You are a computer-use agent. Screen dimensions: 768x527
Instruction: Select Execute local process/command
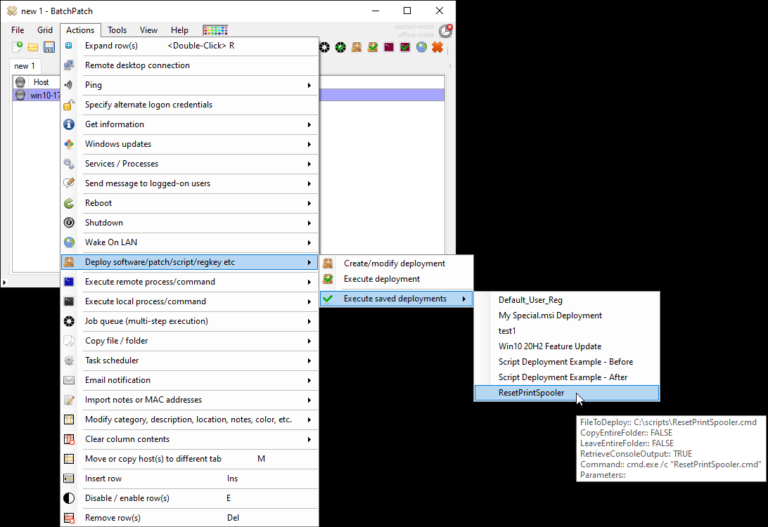pos(190,301)
